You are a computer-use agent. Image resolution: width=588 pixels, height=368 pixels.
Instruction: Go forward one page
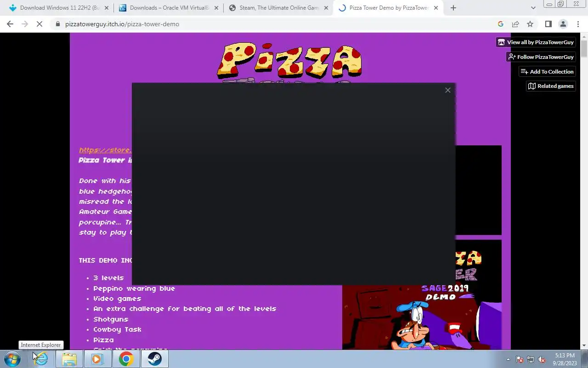(x=25, y=24)
